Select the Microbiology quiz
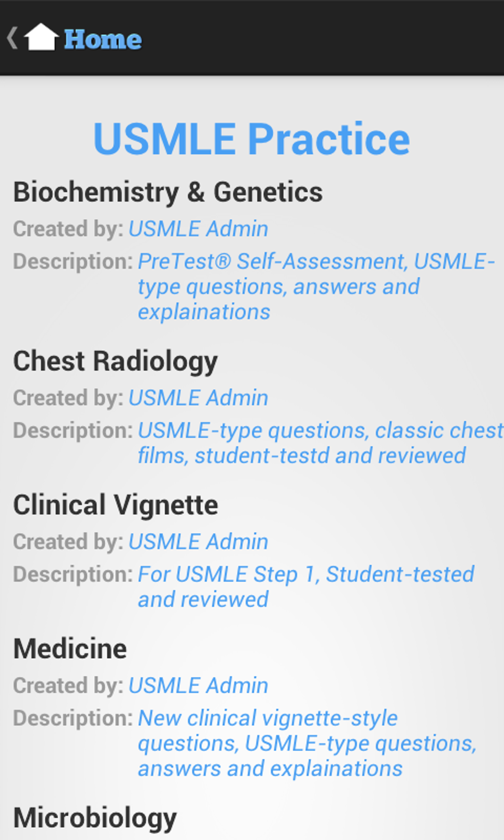504x840 pixels. pos(95,817)
